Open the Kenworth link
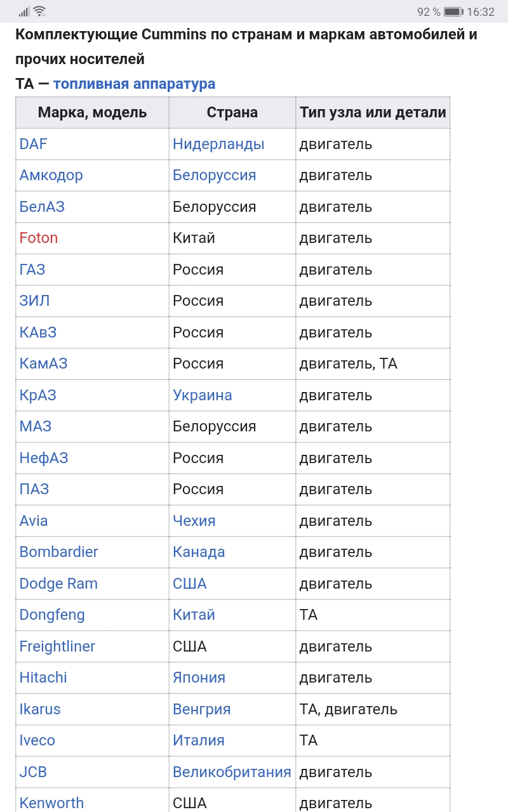Viewport: 508px width, 812px height. 51,803
